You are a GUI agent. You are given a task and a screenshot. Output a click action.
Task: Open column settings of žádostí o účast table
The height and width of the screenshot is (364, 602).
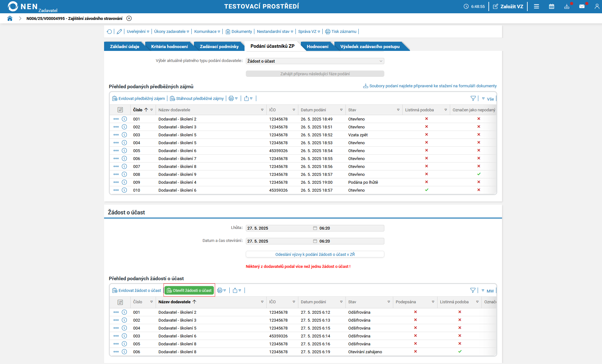pyautogui.click(x=120, y=302)
